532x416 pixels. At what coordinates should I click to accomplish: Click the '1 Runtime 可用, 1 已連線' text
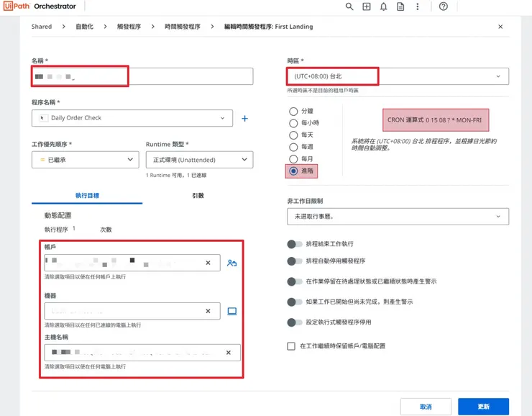pos(176,175)
